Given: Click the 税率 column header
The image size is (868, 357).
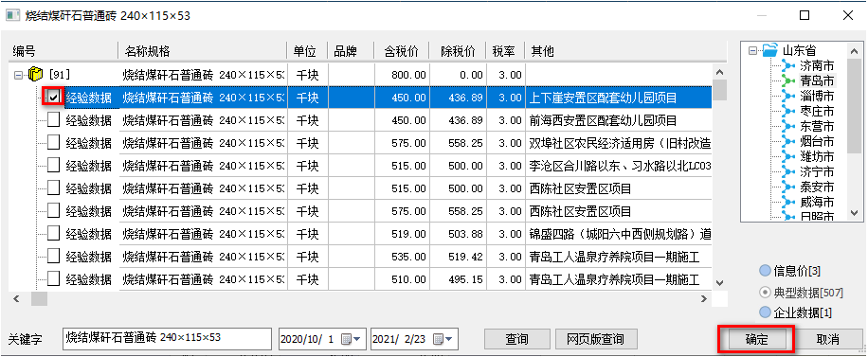Looking at the screenshot, I should pos(505,52).
